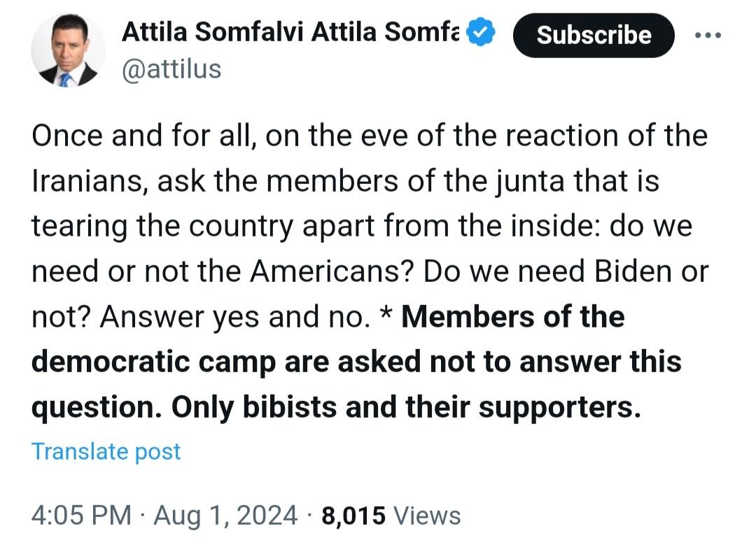
Task: Click the Translate post link
Action: click(106, 452)
